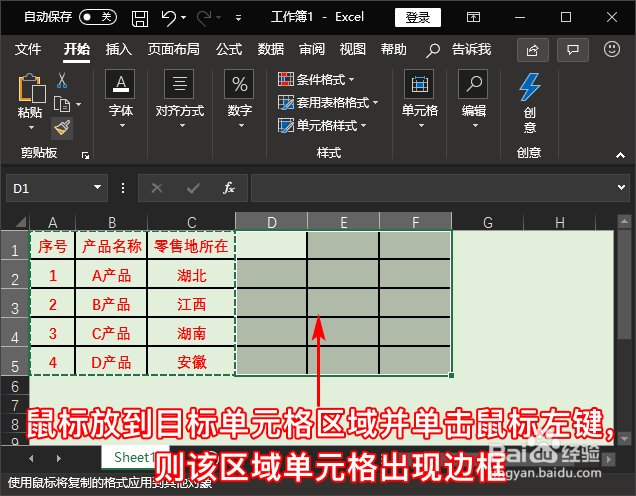
Task: Click into the formula bar field
Action: click(432, 188)
